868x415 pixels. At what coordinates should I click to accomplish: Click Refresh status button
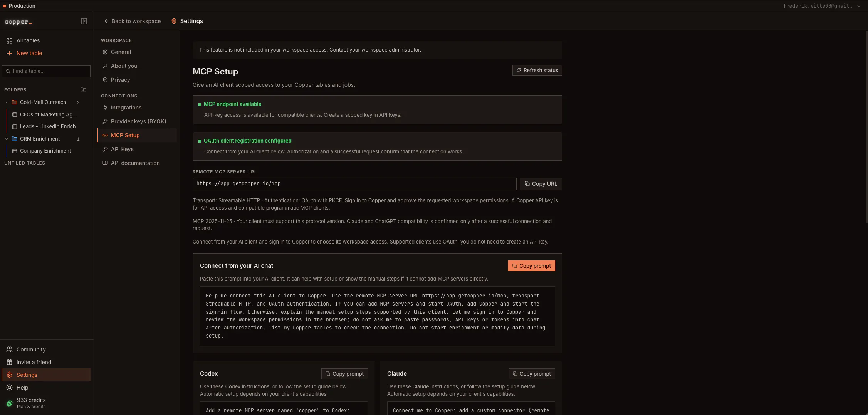point(537,70)
